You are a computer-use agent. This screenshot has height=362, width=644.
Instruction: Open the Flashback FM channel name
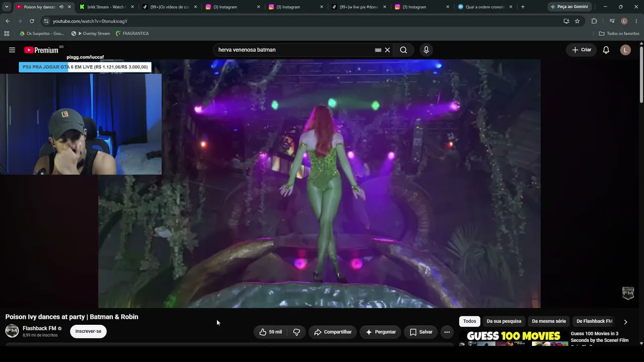tap(39, 328)
